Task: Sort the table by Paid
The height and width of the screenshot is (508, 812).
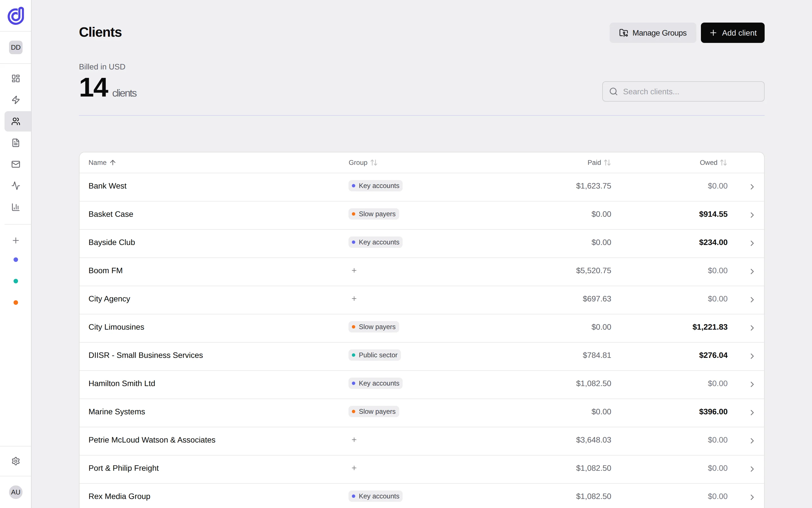Action: (599, 163)
